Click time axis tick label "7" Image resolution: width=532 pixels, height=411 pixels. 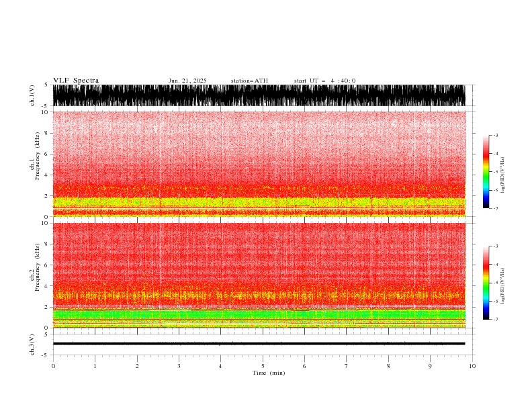pyautogui.click(x=347, y=366)
